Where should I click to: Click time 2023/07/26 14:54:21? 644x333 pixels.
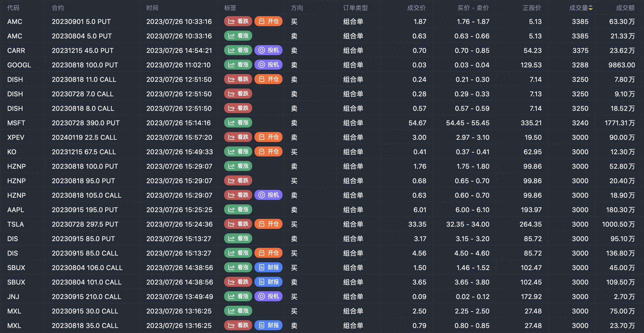click(x=179, y=50)
